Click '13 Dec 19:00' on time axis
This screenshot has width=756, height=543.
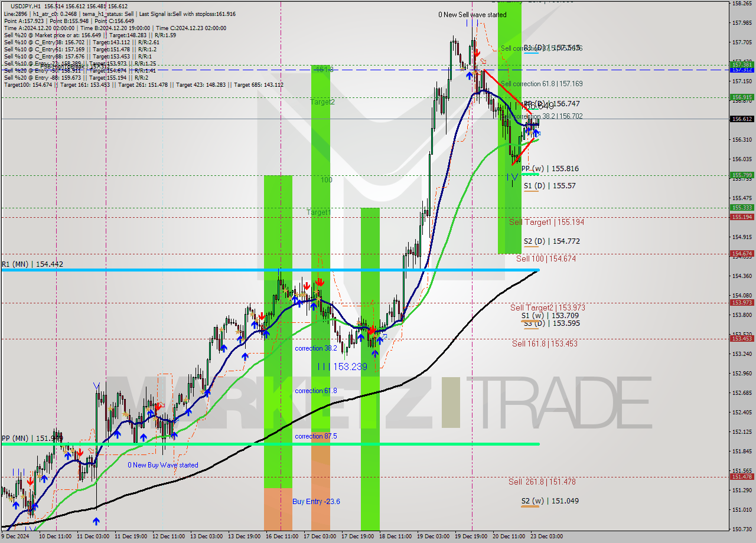pos(245,537)
